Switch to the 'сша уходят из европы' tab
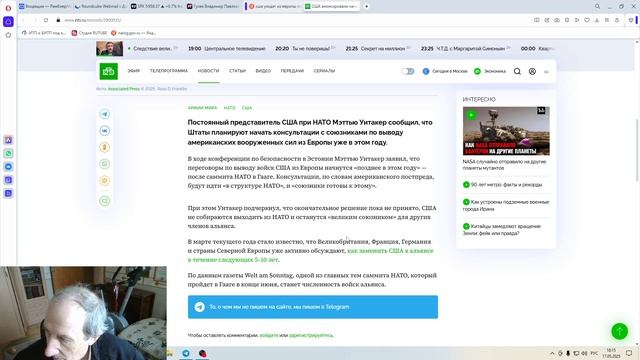The image size is (640, 360). [275, 6]
